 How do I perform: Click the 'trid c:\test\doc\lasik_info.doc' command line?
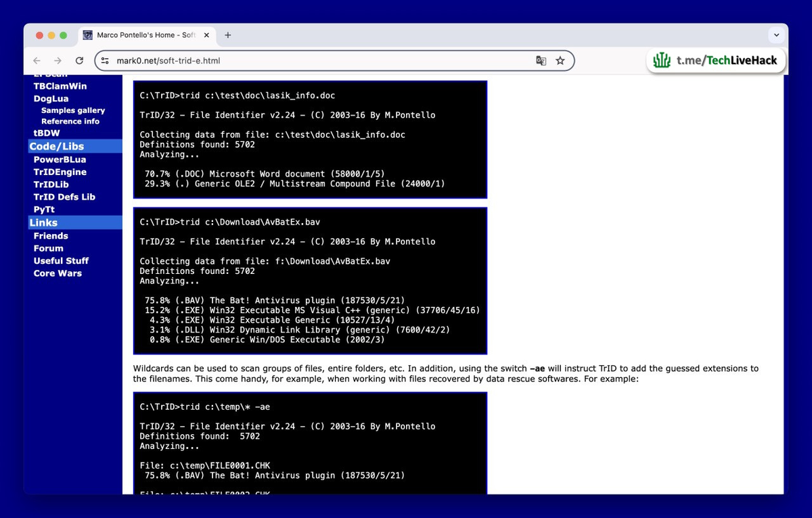[x=238, y=95]
